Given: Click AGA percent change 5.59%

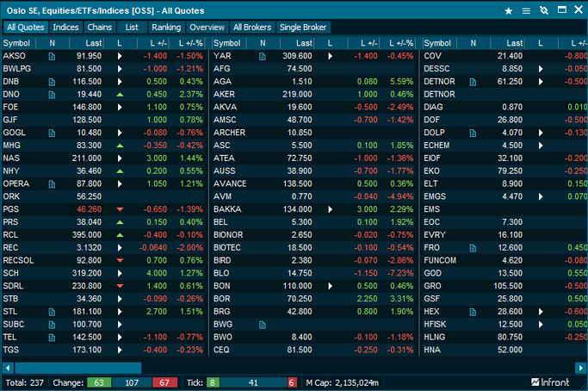Looking at the screenshot, I should [x=402, y=82].
